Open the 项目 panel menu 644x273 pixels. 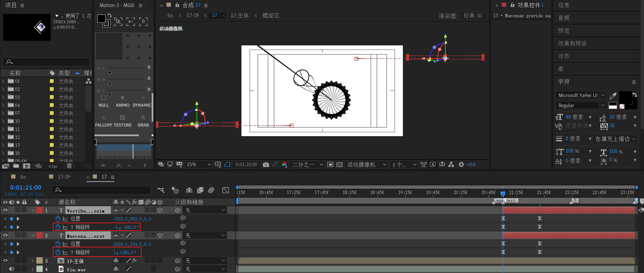coord(22,5)
